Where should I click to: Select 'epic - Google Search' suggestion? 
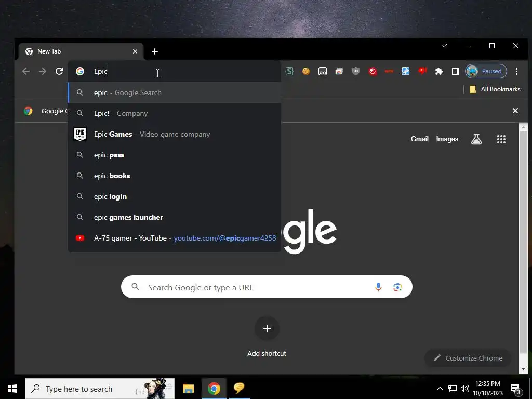175,92
